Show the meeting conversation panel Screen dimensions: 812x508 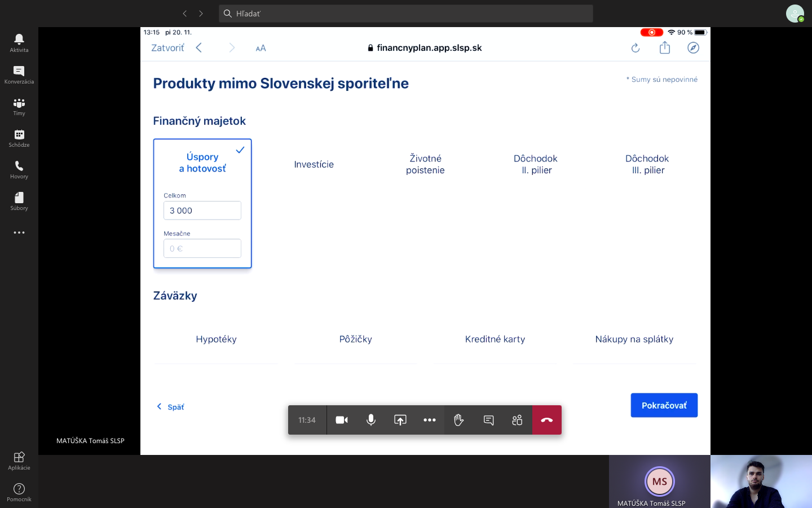(x=488, y=420)
